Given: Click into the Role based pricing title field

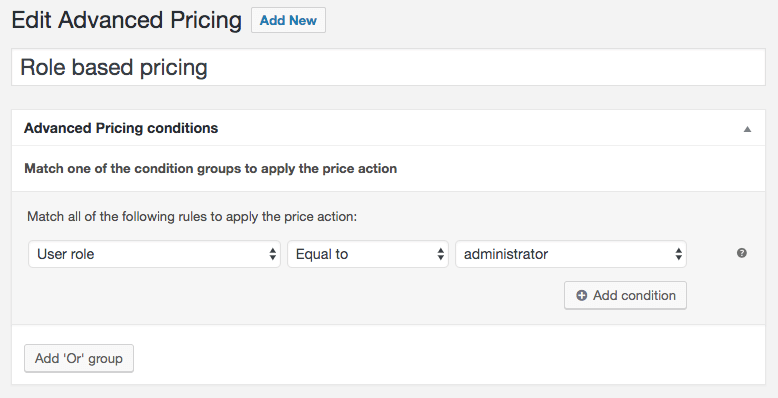Looking at the screenshot, I should pos(389,67).
